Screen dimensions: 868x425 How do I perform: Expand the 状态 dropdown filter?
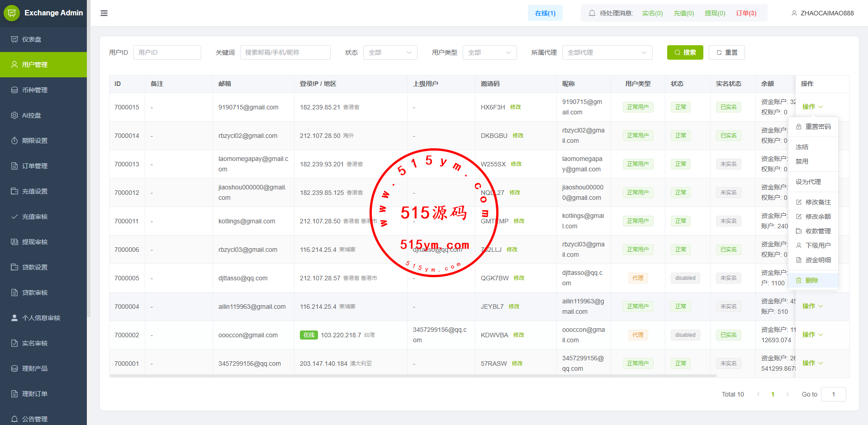tap(390, 52)
